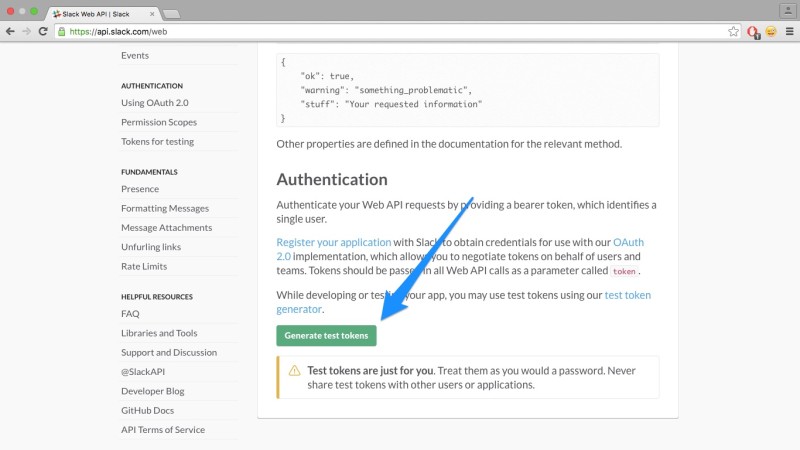The height and width of the screenshot is (450, 800).
Task: Click the AUTHENTICATION sidebar section header
Action: [x=152, y=86]
